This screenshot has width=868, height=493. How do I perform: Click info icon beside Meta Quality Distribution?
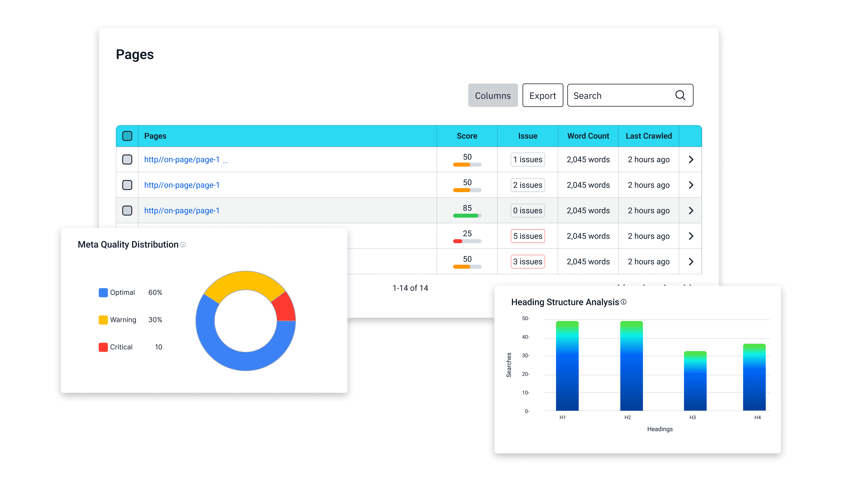click(183, 245)
